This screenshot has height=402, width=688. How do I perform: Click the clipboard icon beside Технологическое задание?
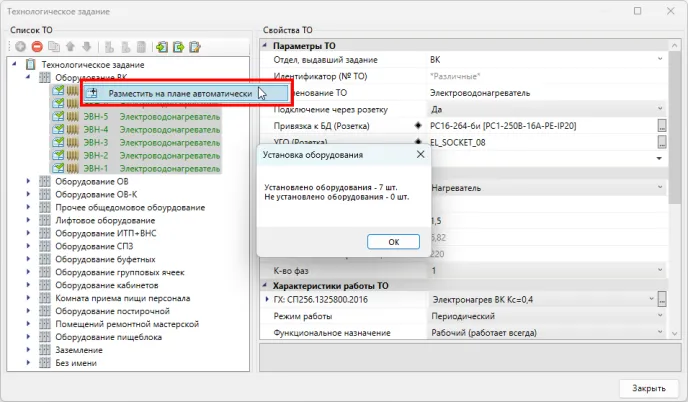(x=30, y=64)
